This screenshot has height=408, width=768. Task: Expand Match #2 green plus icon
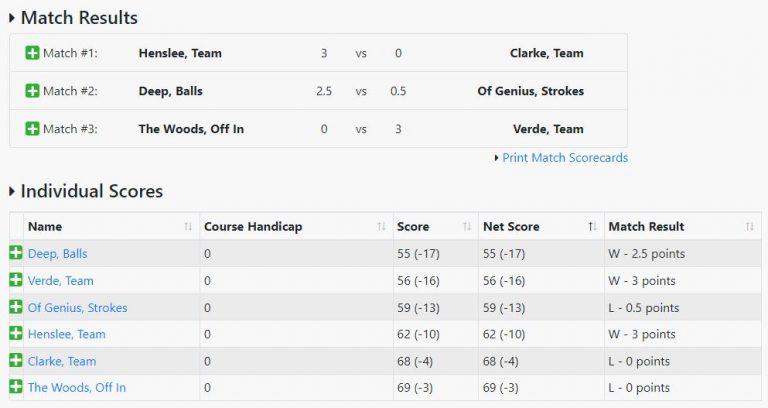pos(32,91)
